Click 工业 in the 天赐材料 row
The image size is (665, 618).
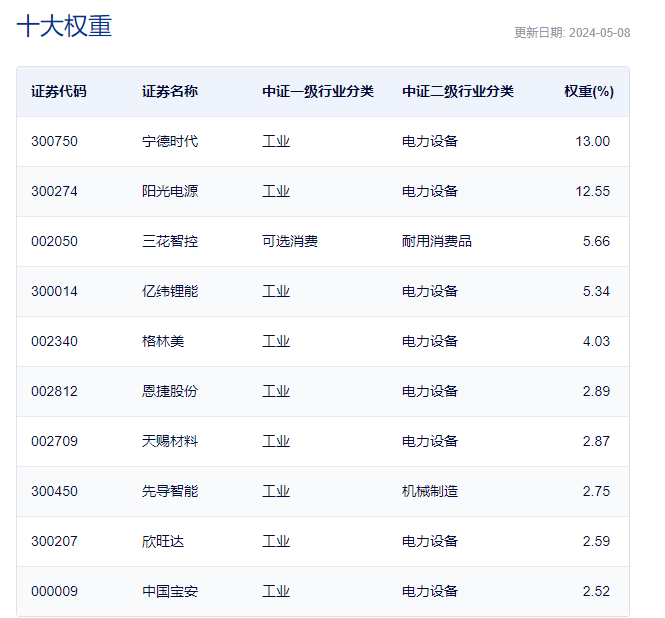click(276, 442)
